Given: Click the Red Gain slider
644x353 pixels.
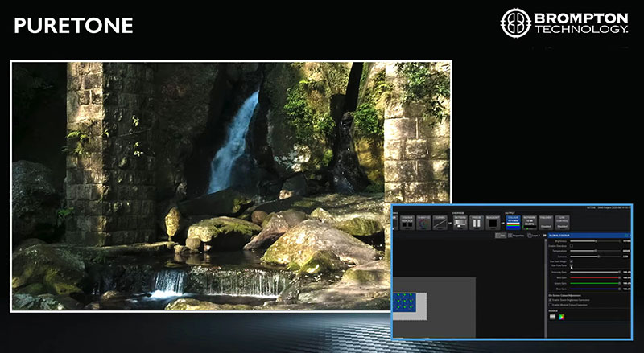Looking at the screenshot, I should pyautogui.click(x=594, y=277).
